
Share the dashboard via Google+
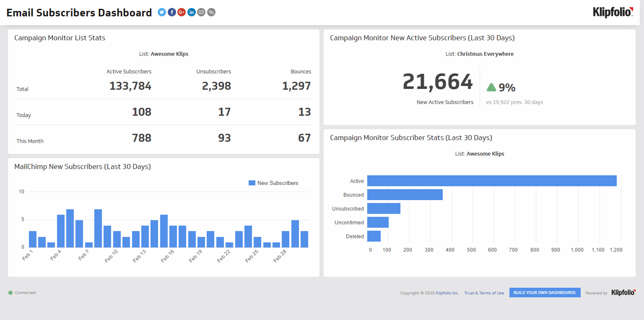[181, 12]
